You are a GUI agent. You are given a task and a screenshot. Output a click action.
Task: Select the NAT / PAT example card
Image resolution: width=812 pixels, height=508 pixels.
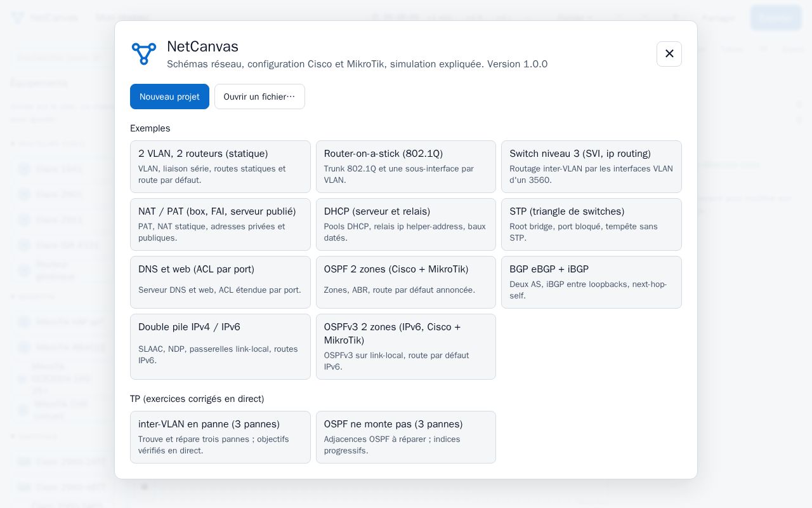click(220, 224)
